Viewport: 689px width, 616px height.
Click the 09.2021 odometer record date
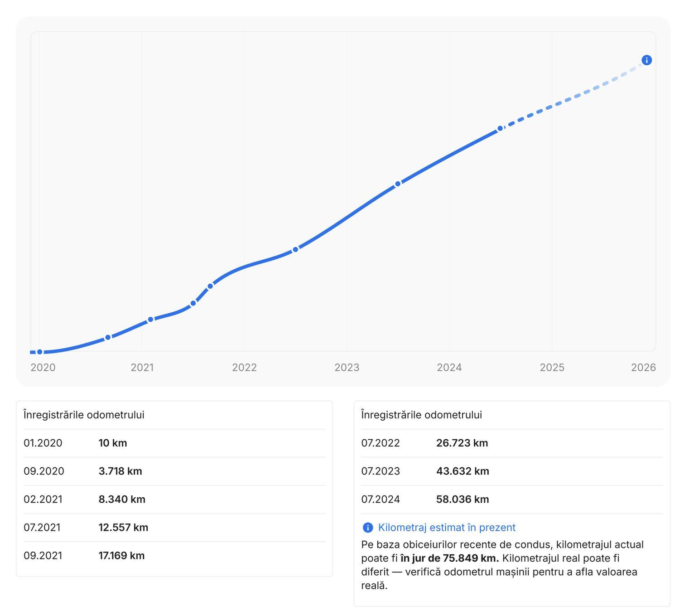tap(43, 556)
